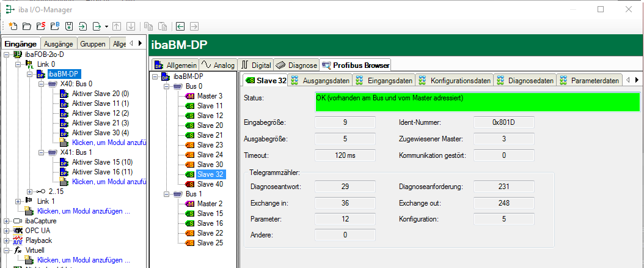Click DP icon of Aktiver Slave 15
This screenshot has width=644, height=268.
point(64,162)
